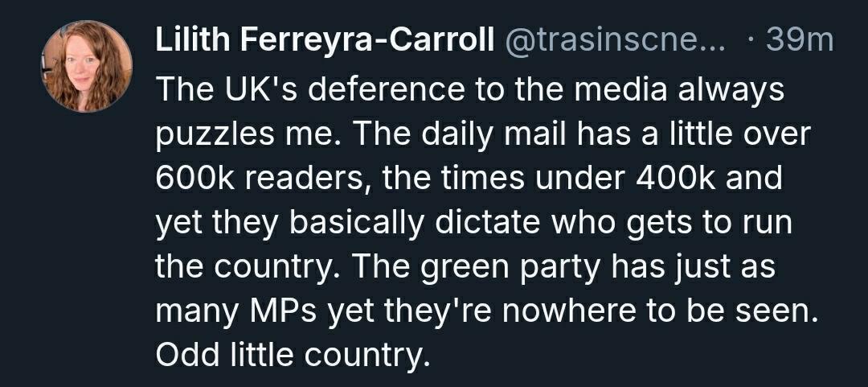This screenshot has width=868, height=387.
Task: Click the tweet's first line about UK's deference
Action: (x=469, y=89)
